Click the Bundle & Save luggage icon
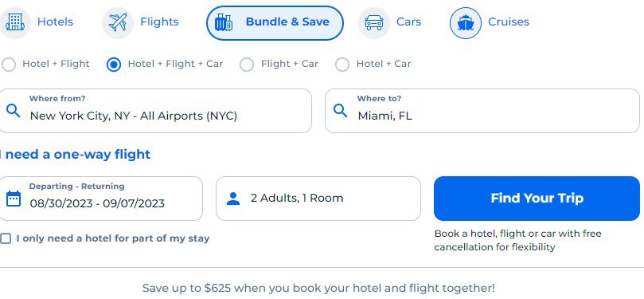The width and height of the screenshot is (644, 299). (224, 22)
